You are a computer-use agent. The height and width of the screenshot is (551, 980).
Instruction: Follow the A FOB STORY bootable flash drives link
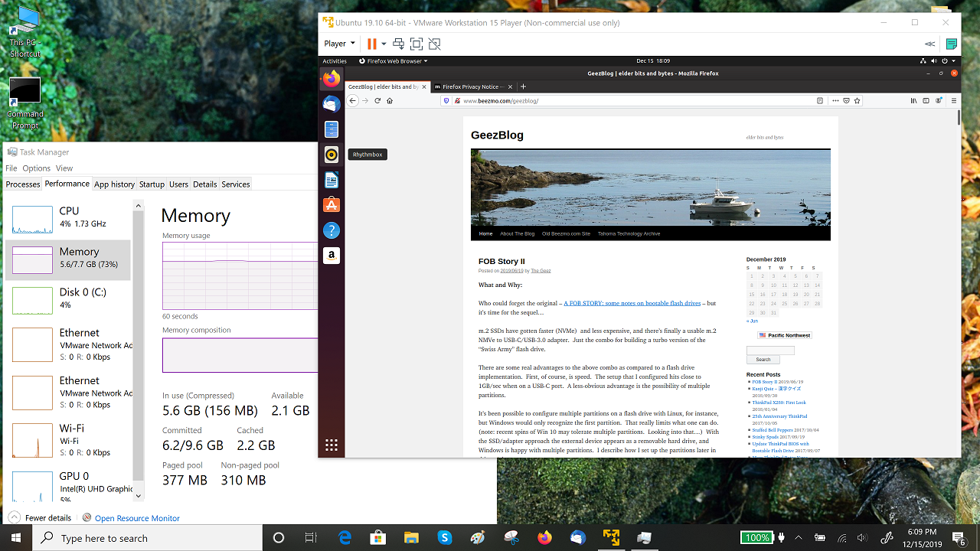coord(632,303)
